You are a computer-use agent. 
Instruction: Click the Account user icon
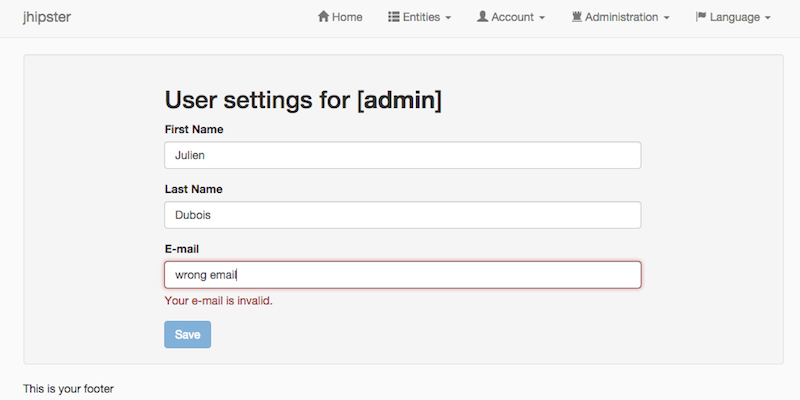point(482,17)
